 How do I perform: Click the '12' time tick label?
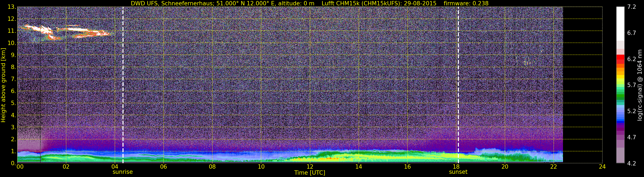(x=310, y=167)
